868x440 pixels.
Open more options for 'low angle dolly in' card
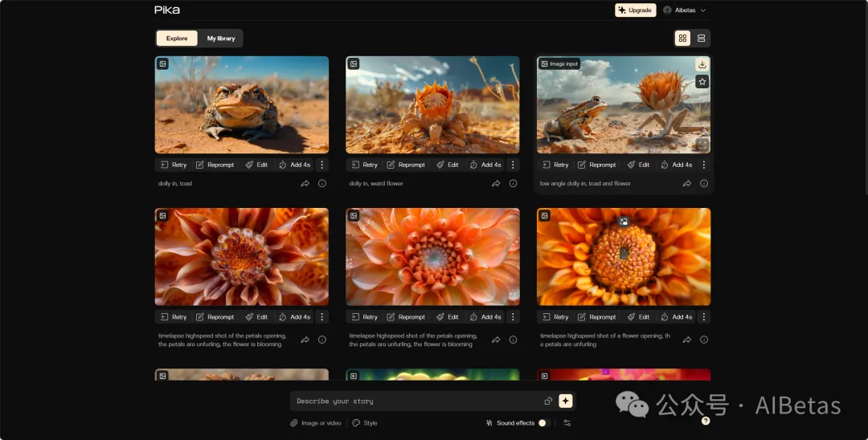click(703, 165)
